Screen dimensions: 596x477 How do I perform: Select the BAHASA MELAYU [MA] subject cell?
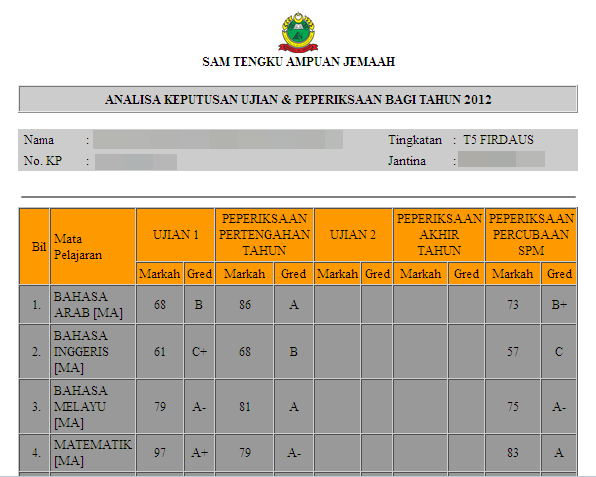coord(93,406)
